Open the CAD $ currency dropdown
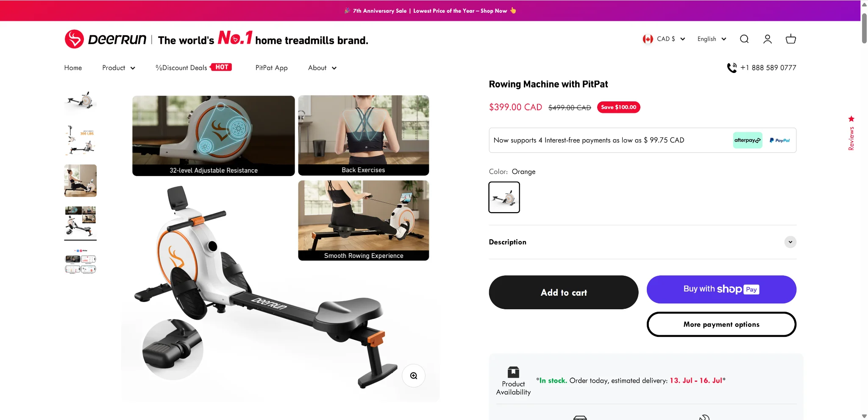Viewport: 868px width, 420px height. [664, 39]
